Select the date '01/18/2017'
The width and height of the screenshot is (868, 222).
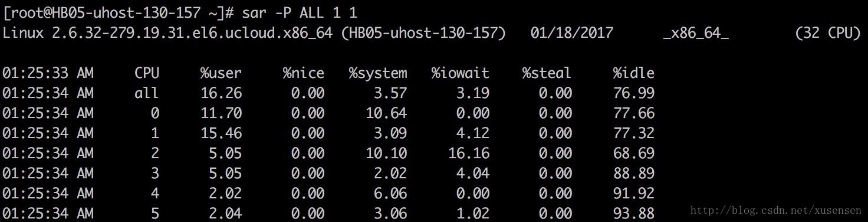point(571,33)
